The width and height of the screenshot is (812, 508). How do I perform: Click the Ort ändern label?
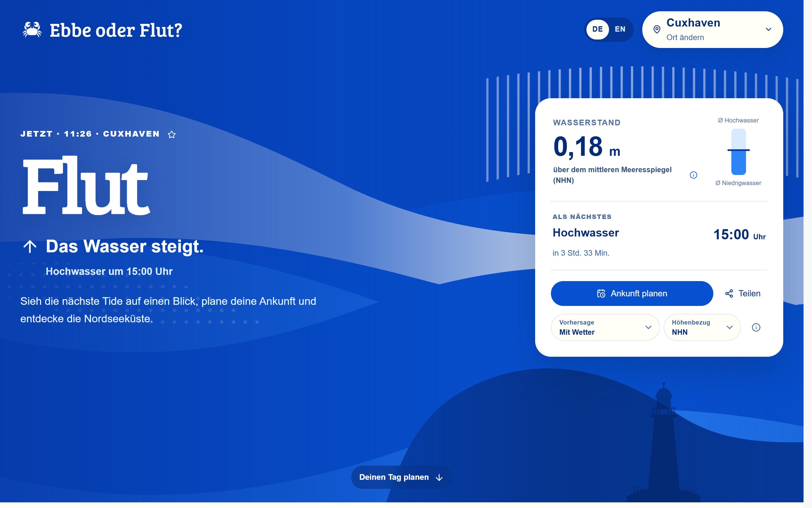pos(685,37)
